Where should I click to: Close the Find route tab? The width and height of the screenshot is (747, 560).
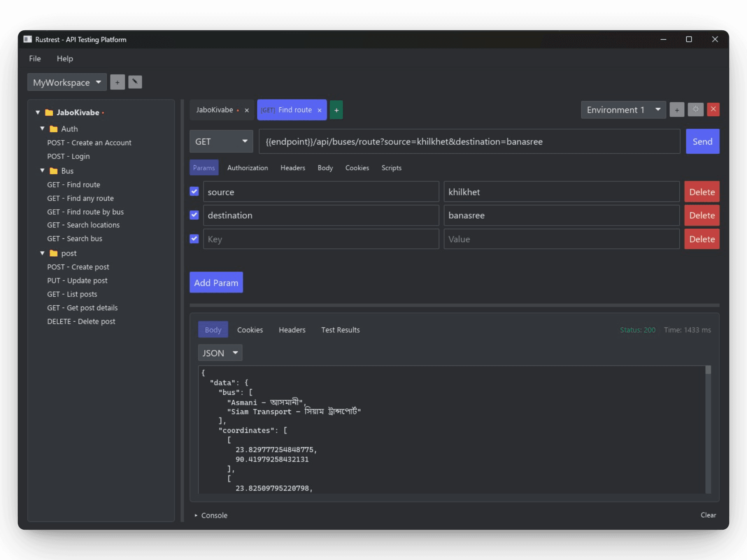click(319, 110)
